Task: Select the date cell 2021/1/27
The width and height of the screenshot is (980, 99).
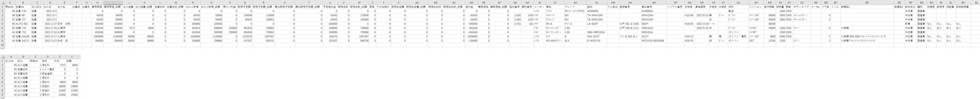Action: 50,24
